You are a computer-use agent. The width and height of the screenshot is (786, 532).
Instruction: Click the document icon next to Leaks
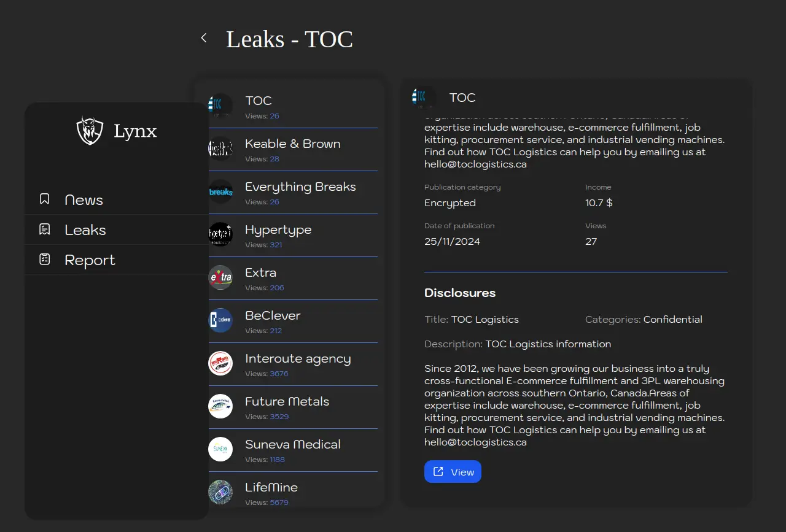point(44,229)
